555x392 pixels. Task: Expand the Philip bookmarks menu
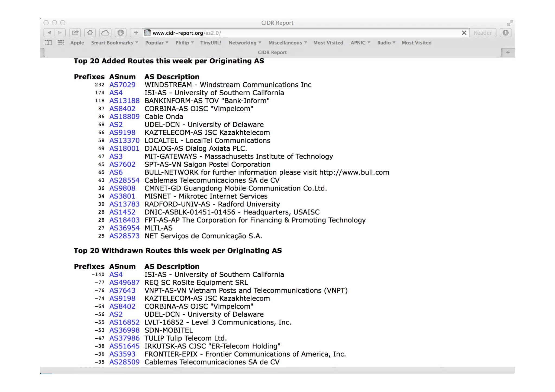click(x=185, y=43)
